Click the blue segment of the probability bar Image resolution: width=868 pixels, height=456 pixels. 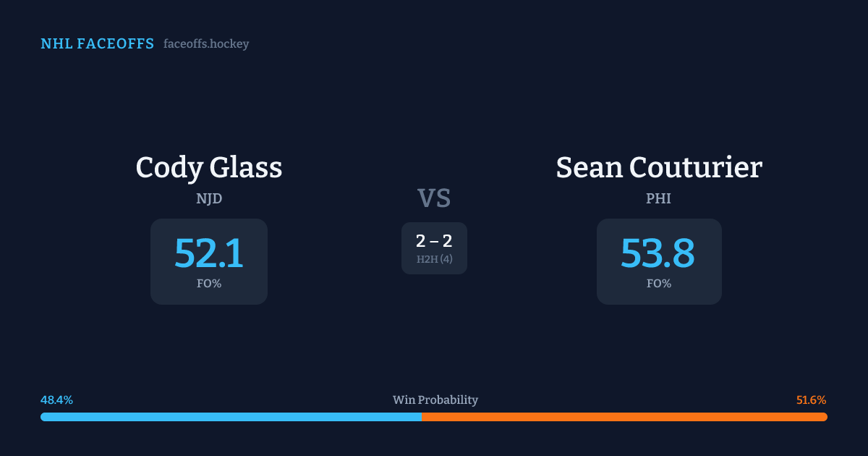[231, 417]
